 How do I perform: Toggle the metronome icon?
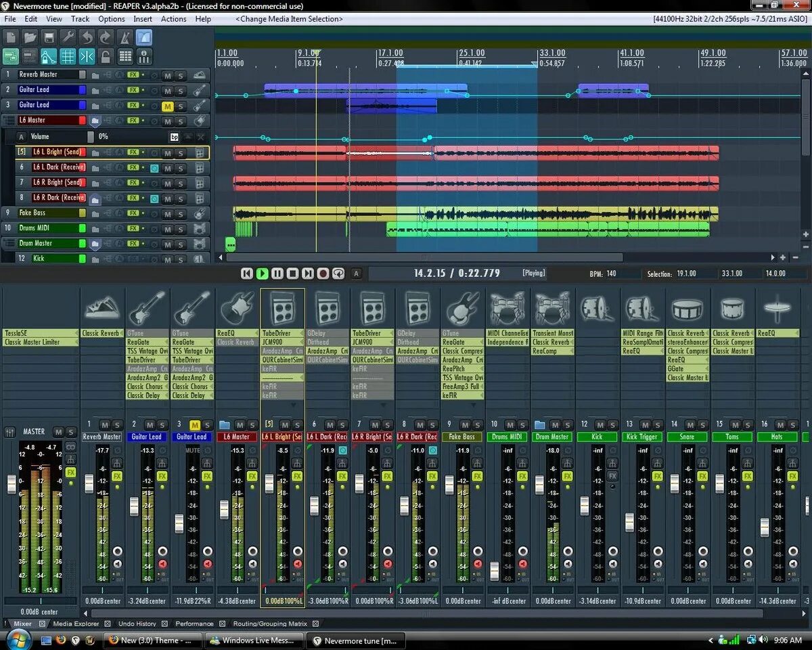point(125,37)
